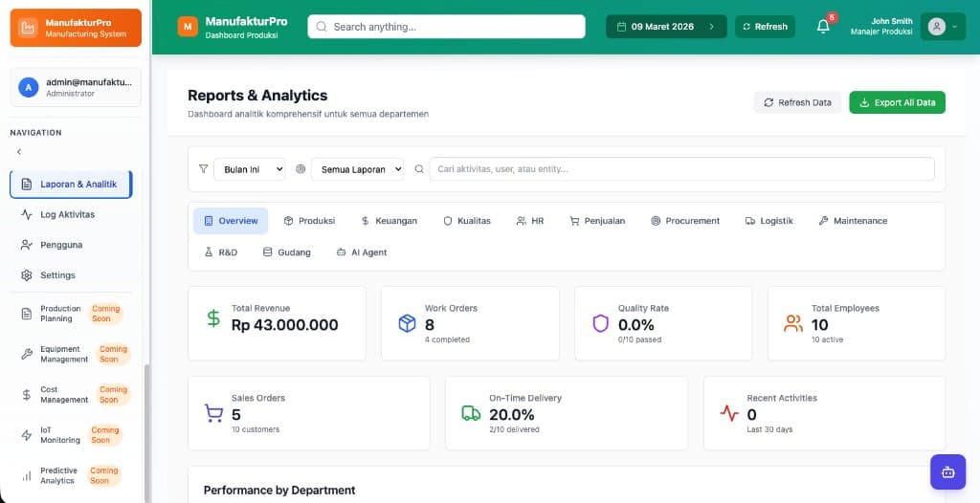Open the Semua Laporan report dropdown
Screen dimensions: 980x503
358,169
